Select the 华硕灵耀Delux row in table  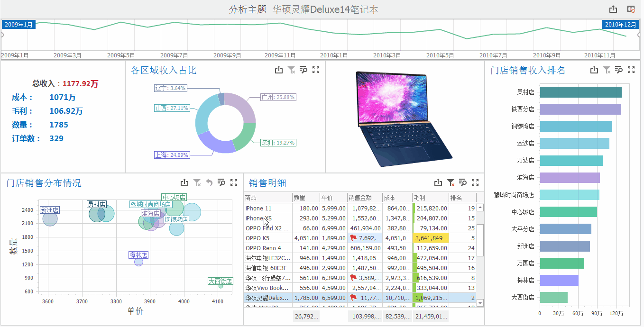[268, 298]
